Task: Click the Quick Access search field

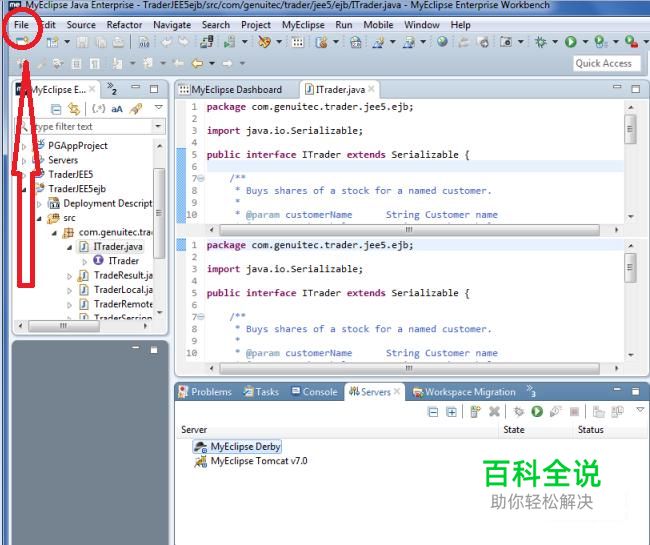Action: (603, 63)
